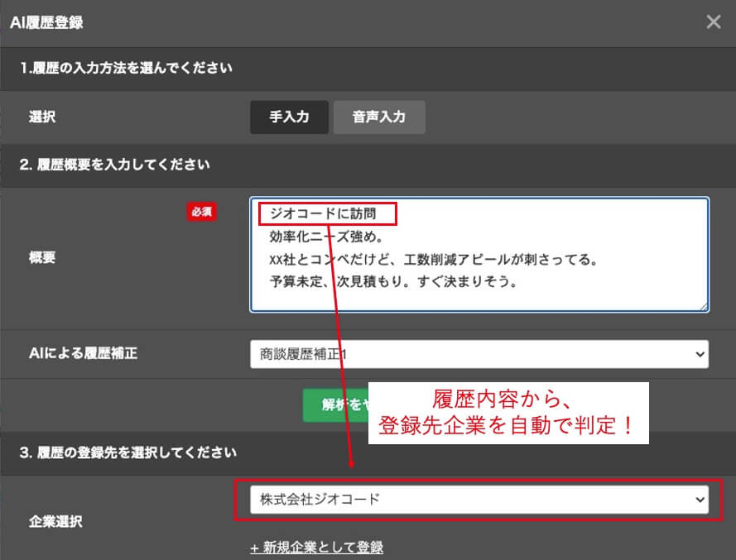Click the red 必須 badge
This screenshot has width=736, height=560.
(x=202, y=212)
